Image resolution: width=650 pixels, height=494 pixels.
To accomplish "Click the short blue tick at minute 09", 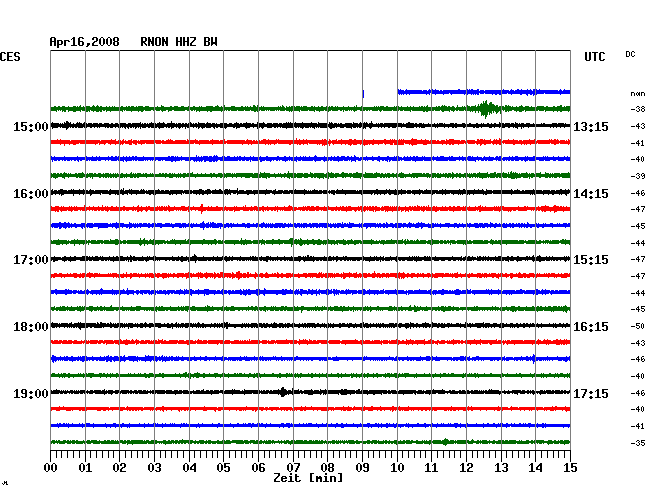I will coord(363,94).
